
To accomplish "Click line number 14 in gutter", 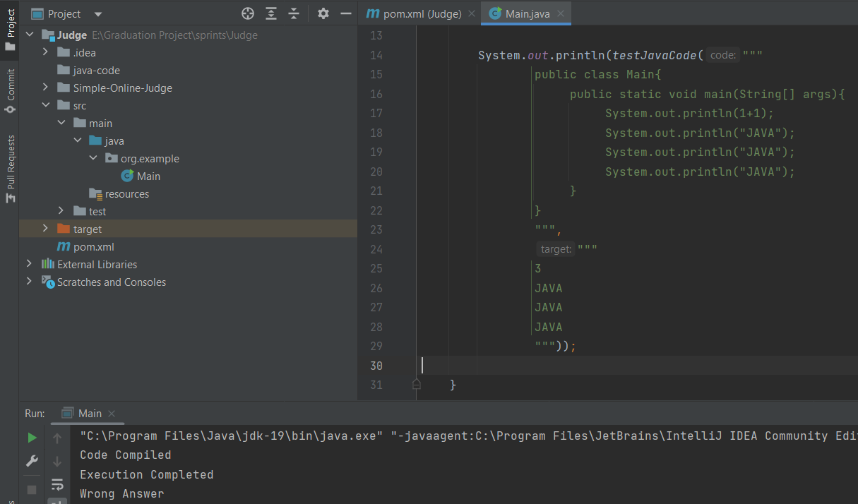I will click(x=375, y=55).
